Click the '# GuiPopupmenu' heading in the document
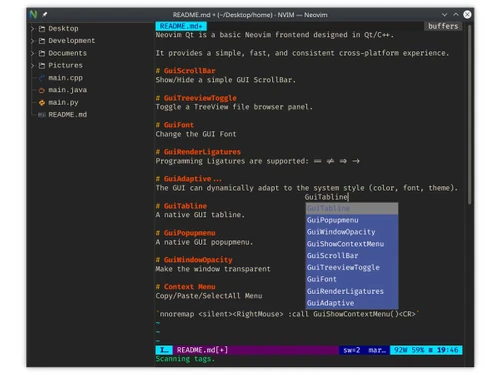Image resolution: width=500 pixels, height=375 pixels. click(x=185, y=233)
